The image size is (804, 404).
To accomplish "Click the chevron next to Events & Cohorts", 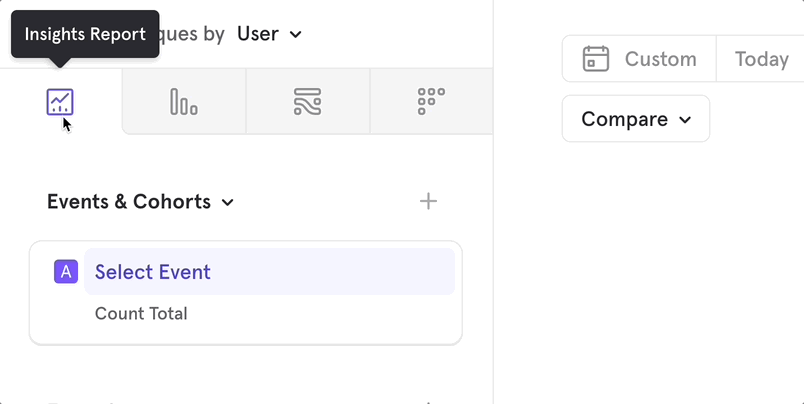I will pos(228,203).
